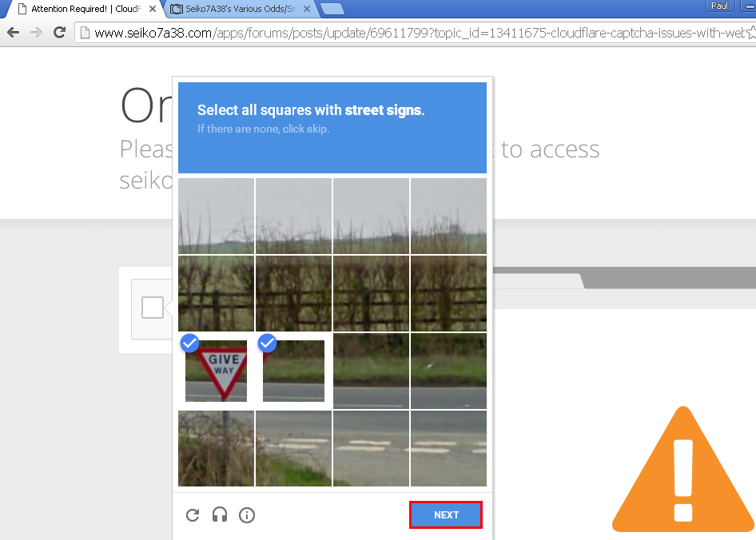The height and width of the screenshot is (540, 756).
Task: Reload the page with browser refresh button
Action: 59,32
